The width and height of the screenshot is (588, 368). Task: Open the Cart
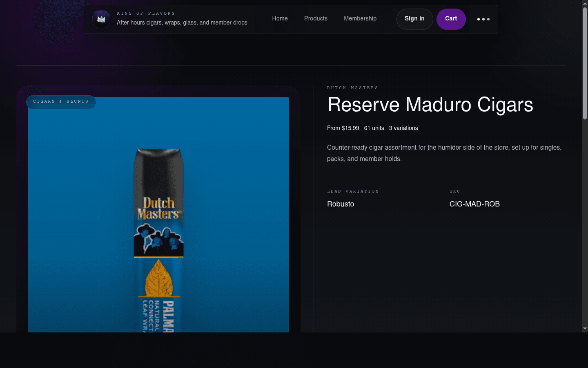(451, 19)
